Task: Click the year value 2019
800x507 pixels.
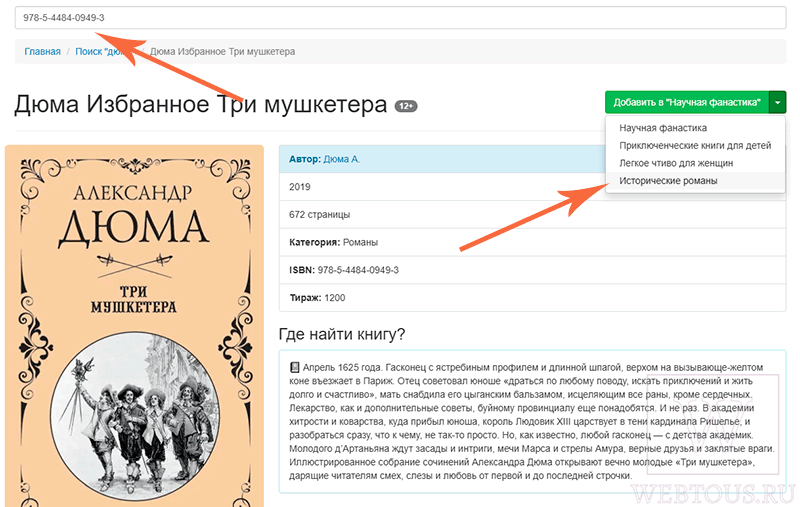Action: (x=299, y=187)
